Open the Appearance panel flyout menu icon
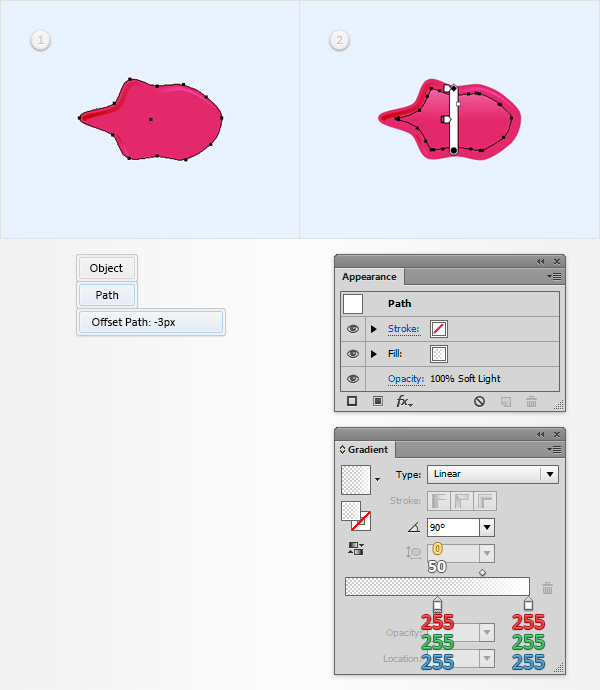Image resolution: width=600 pixels, height=690 pixels. tap(554, 276)
